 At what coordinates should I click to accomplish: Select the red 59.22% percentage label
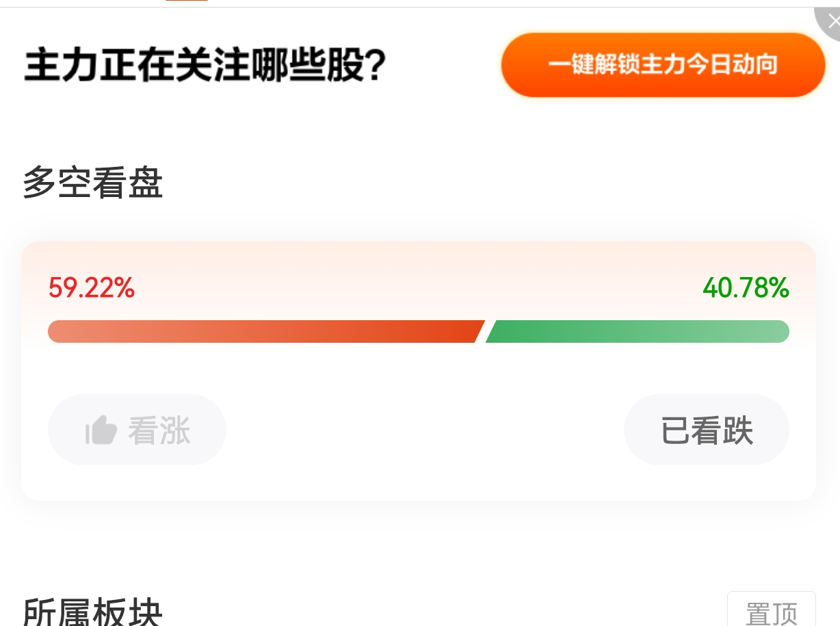pos(92,289)
